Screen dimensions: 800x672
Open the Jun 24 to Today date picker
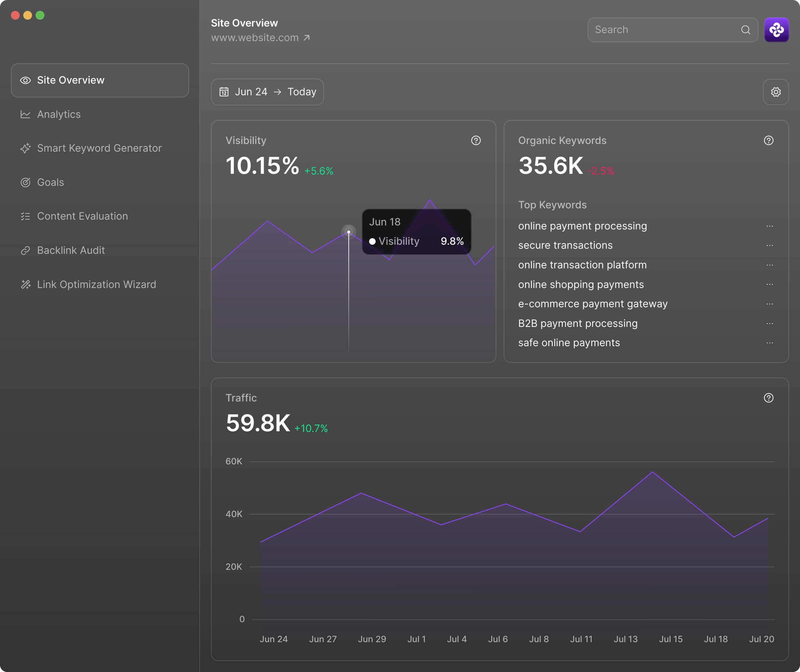coord(267,92)
